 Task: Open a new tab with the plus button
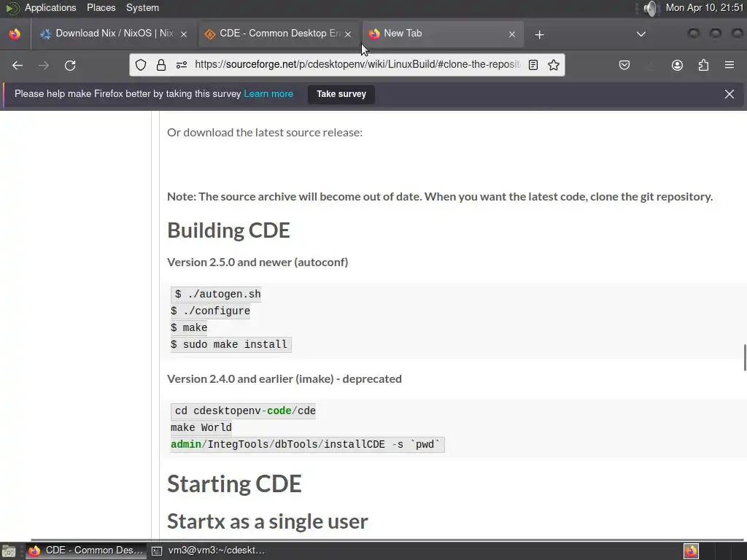coord(539,34)
